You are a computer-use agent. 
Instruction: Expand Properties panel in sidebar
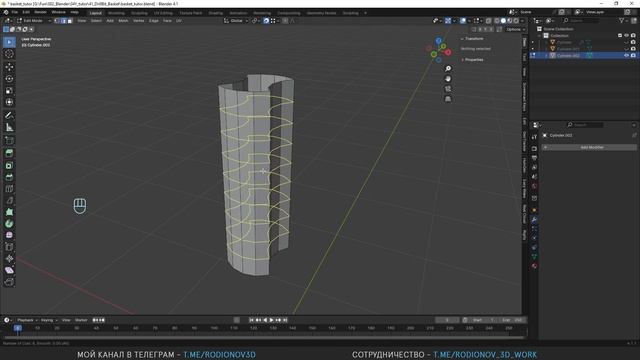click(474, 60)
